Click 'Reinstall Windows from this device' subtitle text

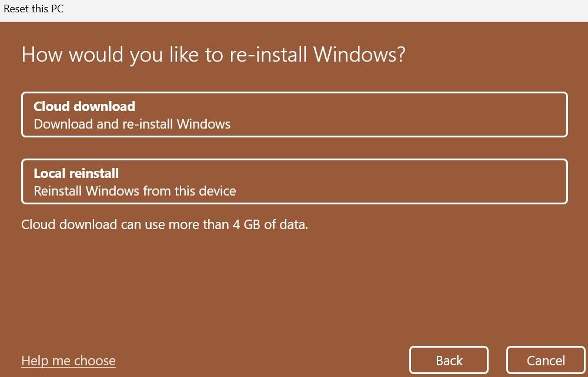[x=135, y=191]
